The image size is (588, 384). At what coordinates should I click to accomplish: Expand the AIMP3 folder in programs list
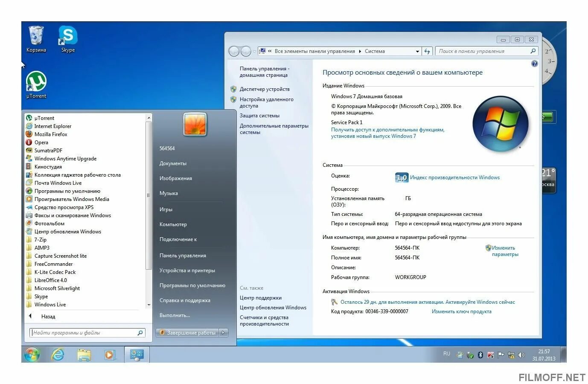(42, 248)
